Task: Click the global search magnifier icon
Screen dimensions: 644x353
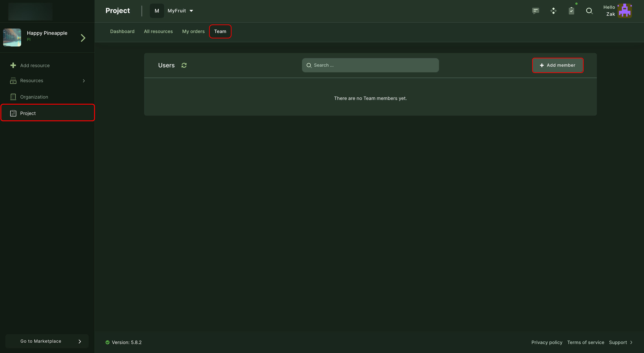Action: coord(589,11)
